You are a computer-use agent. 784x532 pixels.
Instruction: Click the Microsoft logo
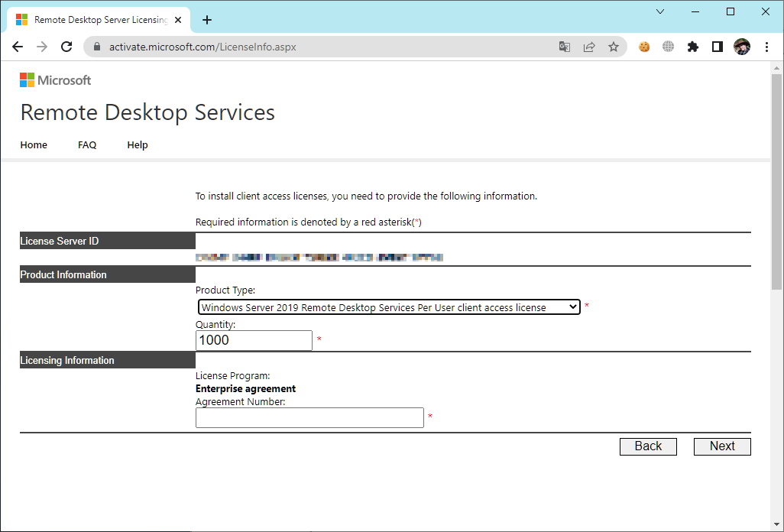(56, 80)
